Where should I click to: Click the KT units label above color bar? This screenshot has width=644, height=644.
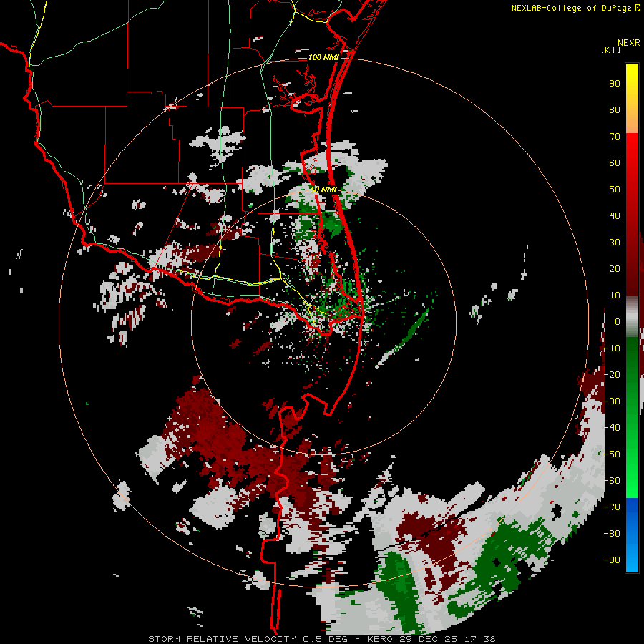tap(610, 49)
